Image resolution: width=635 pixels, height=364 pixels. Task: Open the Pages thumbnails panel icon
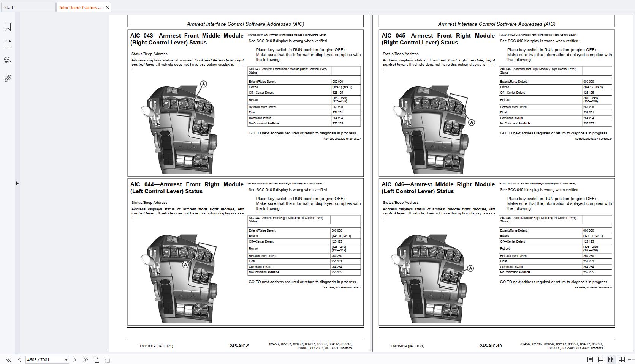(8, 44)
